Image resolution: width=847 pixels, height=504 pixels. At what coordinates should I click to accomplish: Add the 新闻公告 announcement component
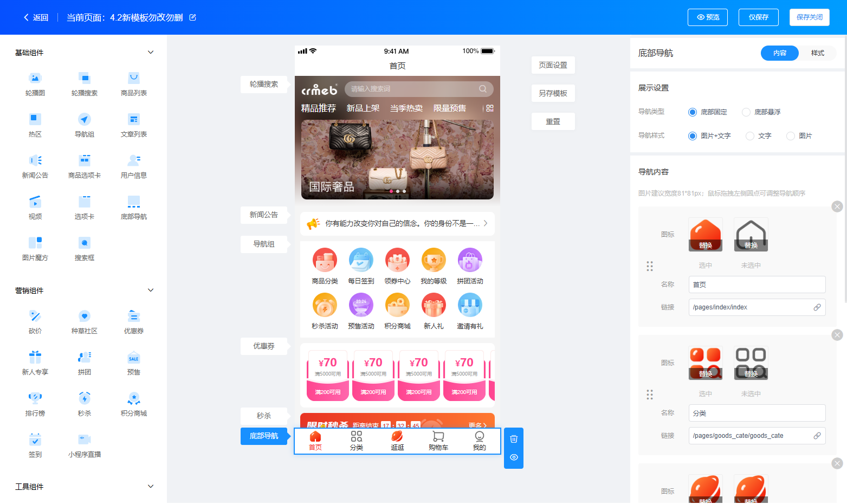click(35, 166)
